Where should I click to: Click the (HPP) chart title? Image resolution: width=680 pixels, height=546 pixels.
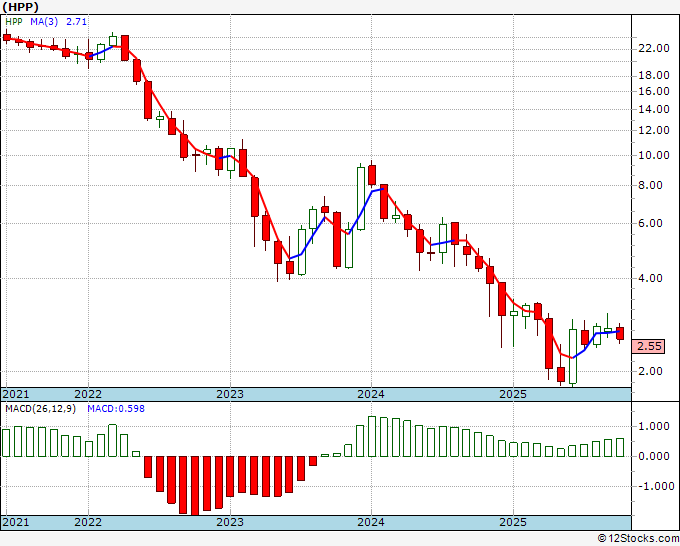coord(20,7)
